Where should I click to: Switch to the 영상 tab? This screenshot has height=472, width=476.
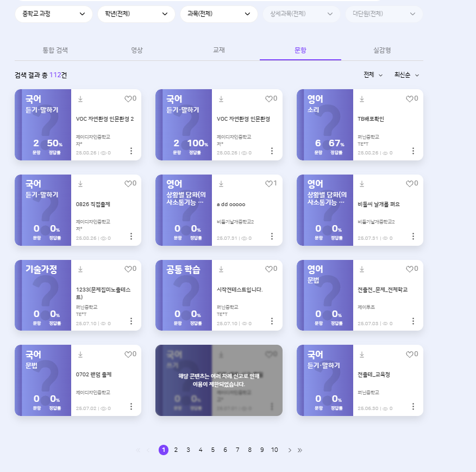pyautogui.click(x=137, y=50)
